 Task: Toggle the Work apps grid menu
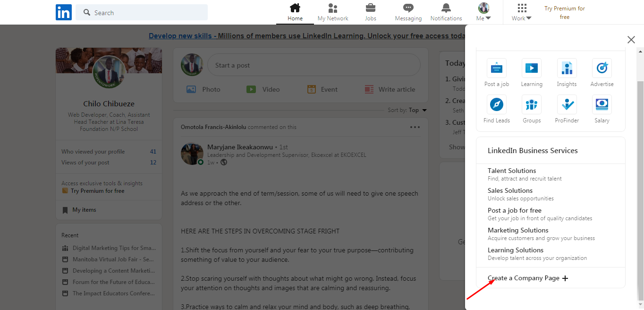[522, 12]
